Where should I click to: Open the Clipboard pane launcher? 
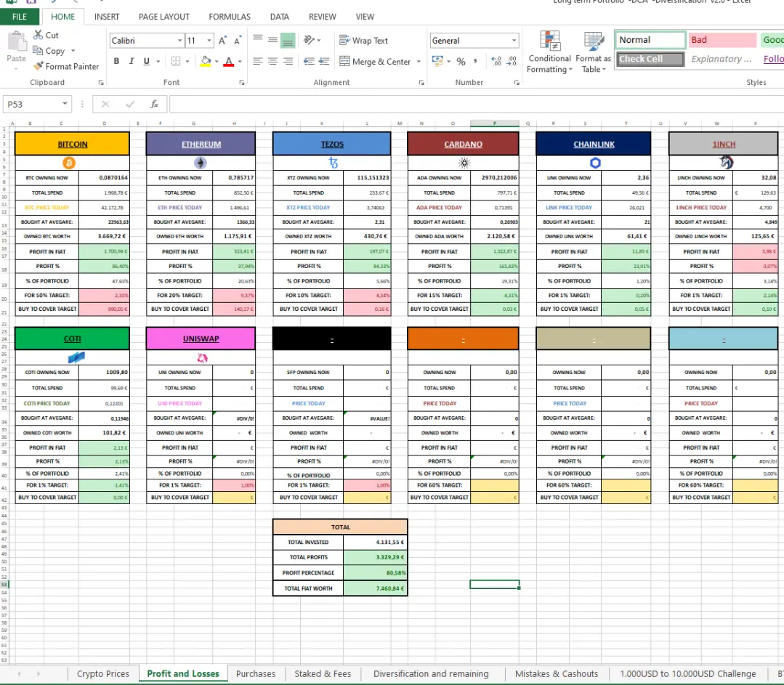(x=101, y=83)
